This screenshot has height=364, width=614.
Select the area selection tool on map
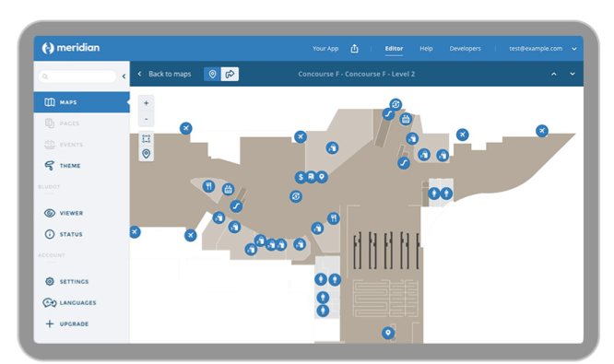pyautogui.click(x=146, y=139)
